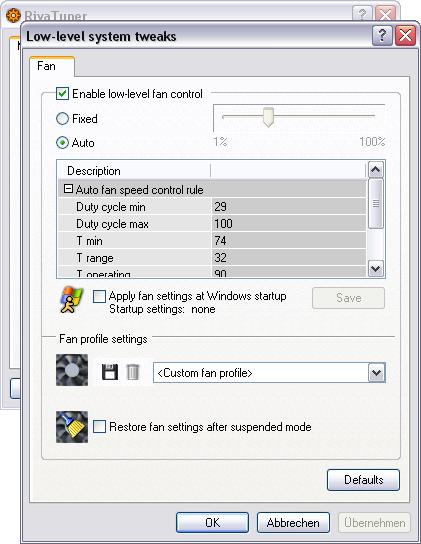This screenshot has width=421, height=544.
Task: Click the floppy disk save profile icon
Action: (x=110, y=372)
